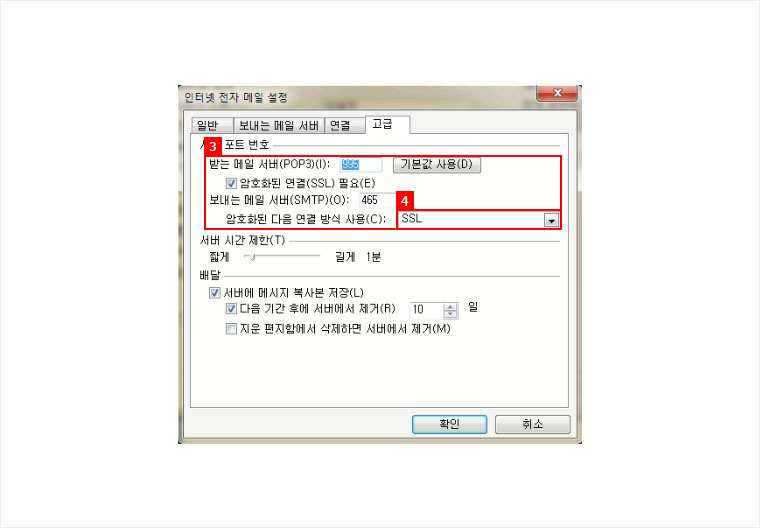Click the days field showing 10
The image size is (760, 528).
[x=427, y=310]
